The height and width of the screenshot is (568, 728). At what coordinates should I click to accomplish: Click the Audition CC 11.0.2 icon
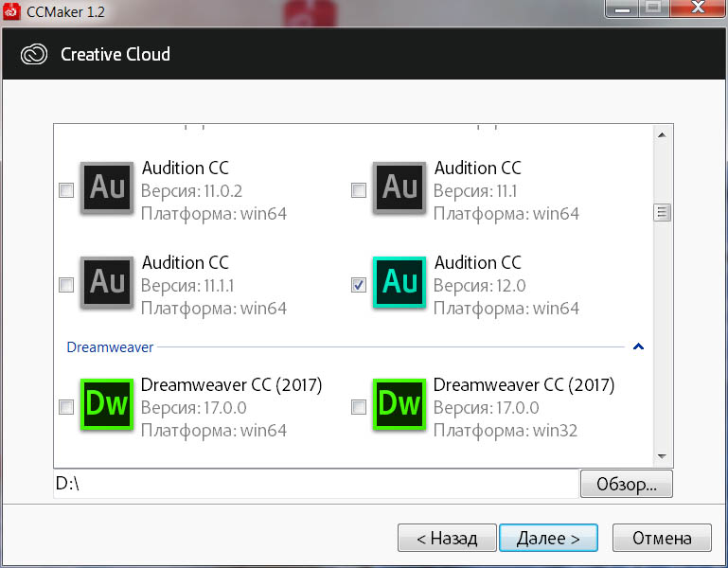coord(107,187)
